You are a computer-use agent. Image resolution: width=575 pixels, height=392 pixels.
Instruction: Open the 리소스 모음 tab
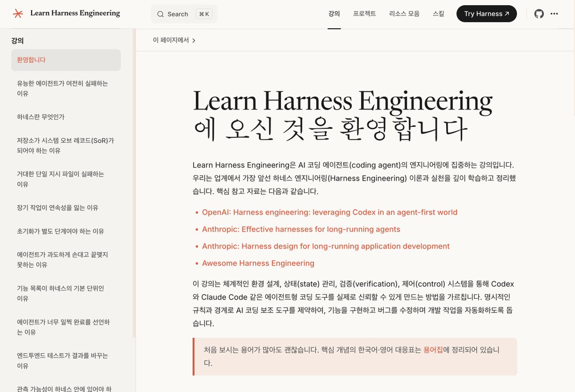pyautogui.click(x=404, y=14)
